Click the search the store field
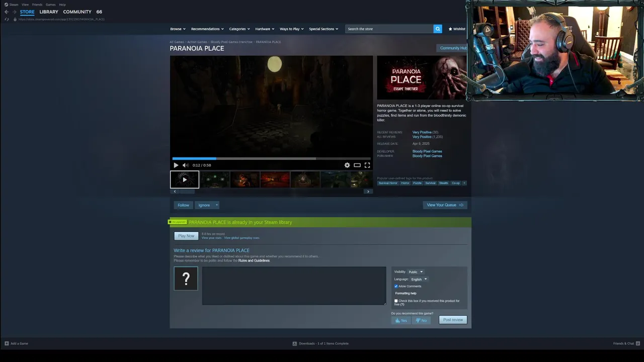 (x=389, y=29)
